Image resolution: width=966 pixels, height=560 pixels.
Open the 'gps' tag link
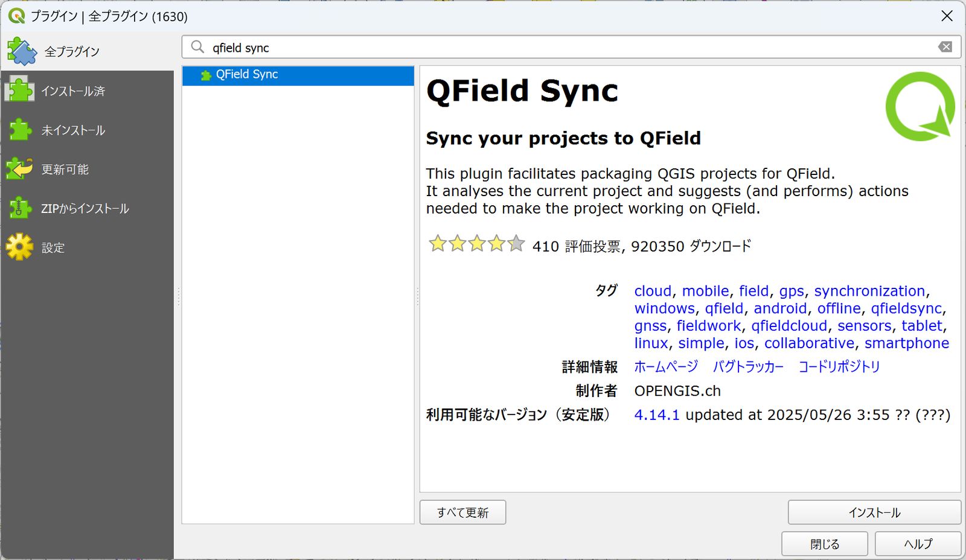click(792, 291)
